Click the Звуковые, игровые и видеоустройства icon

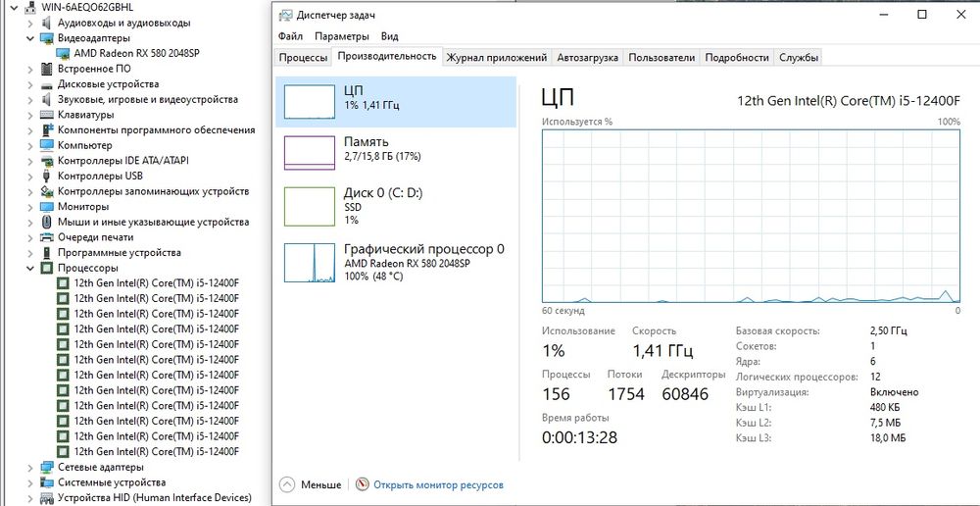46,99
